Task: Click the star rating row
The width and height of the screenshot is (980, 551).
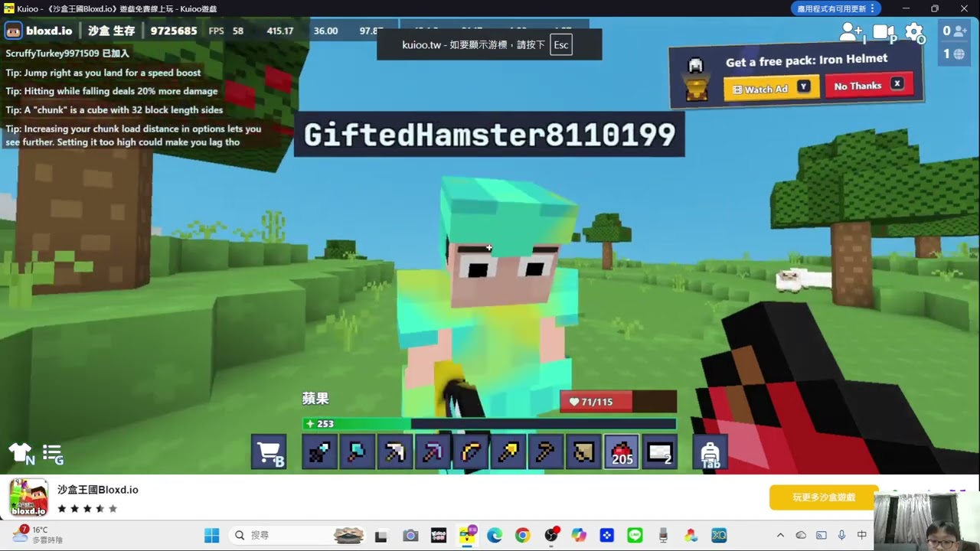Action: [x=87, y=508]
